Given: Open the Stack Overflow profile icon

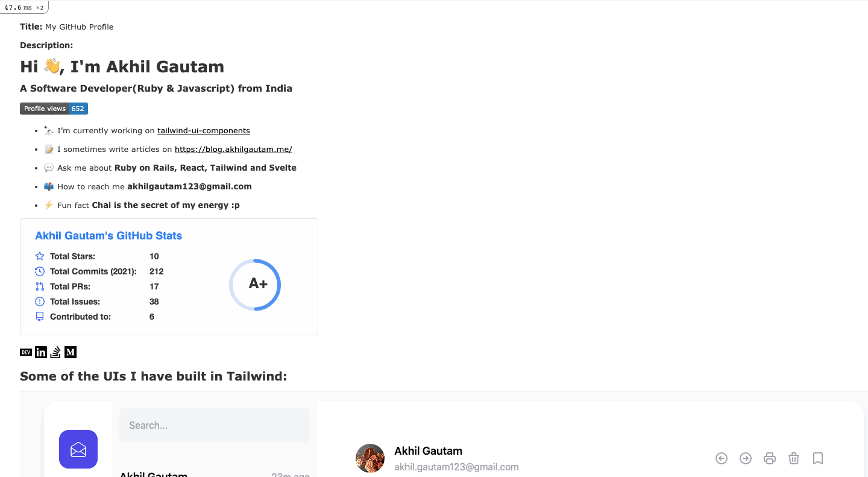Looking at the screenshot, I should (55, 352).
